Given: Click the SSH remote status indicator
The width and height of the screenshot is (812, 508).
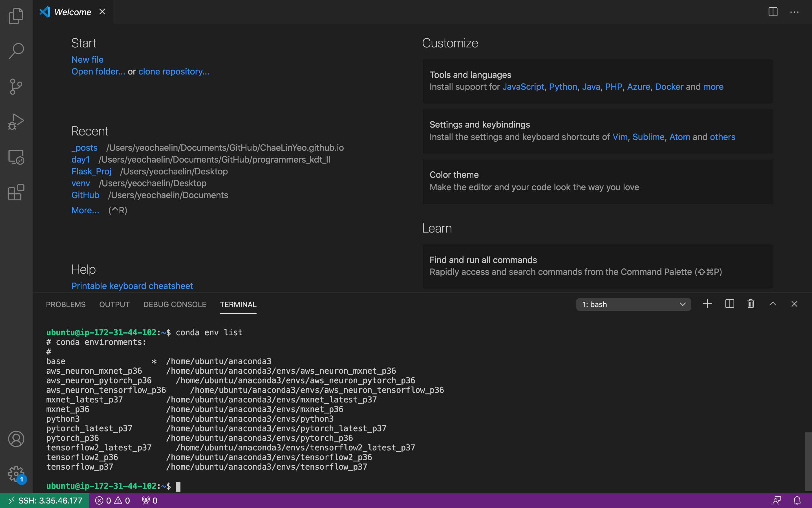Looking at the screenshot, I should [x=45, y=501].
